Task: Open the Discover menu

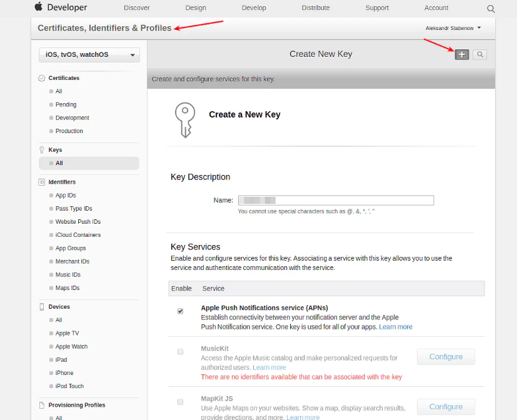Action: (x=136, y=8)
